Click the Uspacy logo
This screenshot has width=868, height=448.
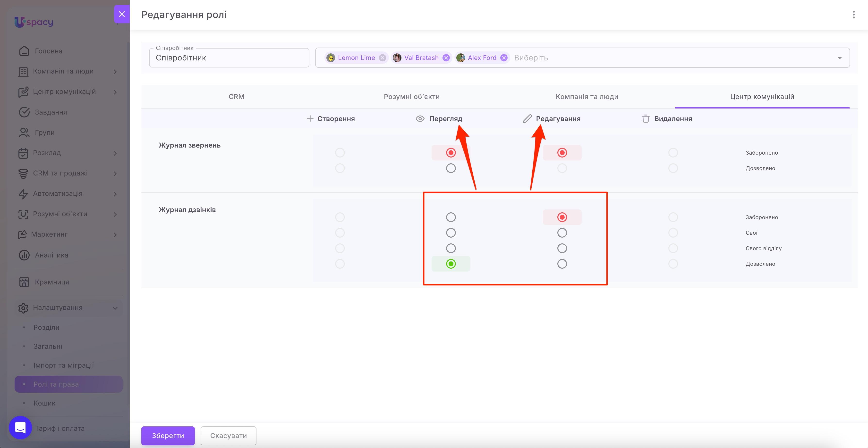tap(34, 22)
